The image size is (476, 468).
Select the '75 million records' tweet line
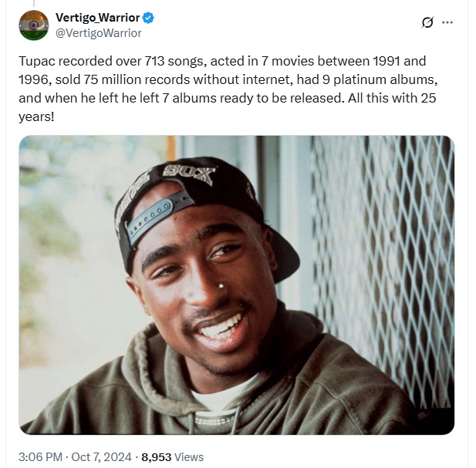coord(228,79)
